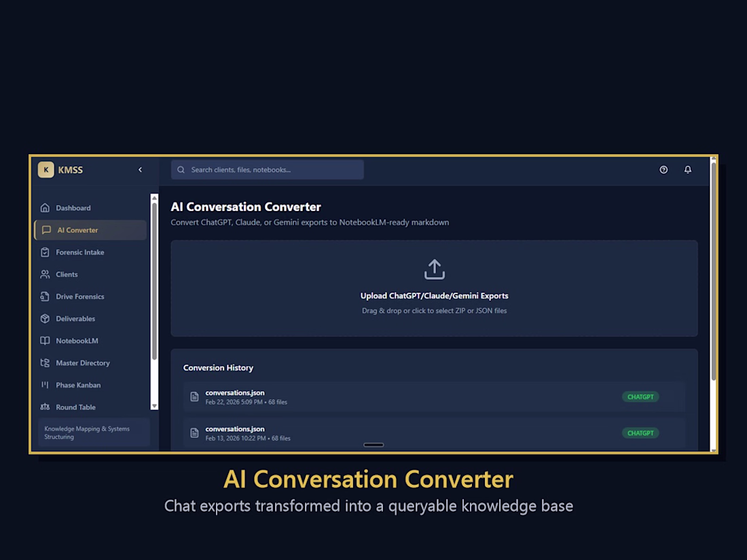747x560 pixels.
Task: Click the Master Directory tree icon
Action: click(45, 363)
